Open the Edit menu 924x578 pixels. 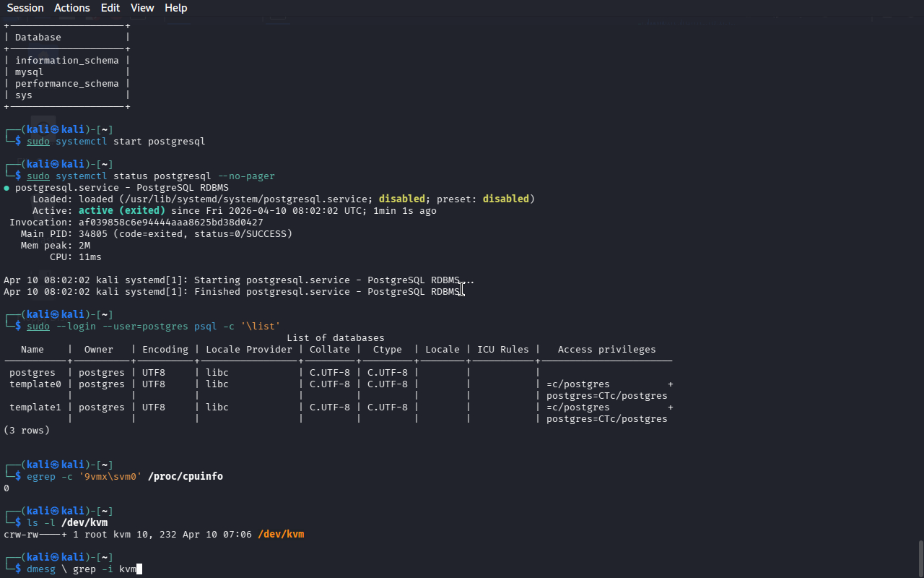click(110, 8)
